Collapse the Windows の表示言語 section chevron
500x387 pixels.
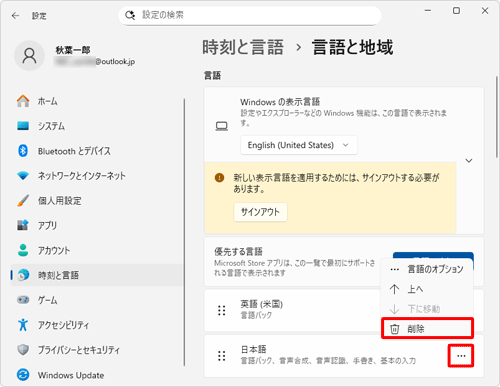point(469,161)
